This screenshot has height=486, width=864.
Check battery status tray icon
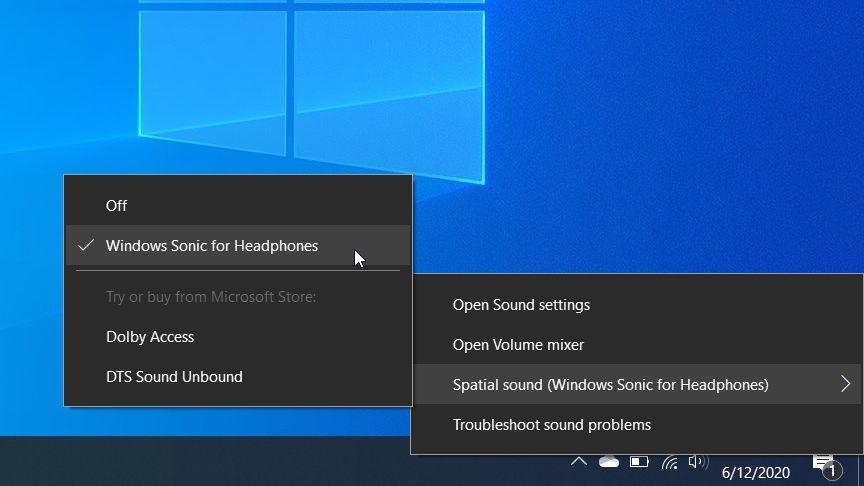pyautogui.click(x=639, y=462)
